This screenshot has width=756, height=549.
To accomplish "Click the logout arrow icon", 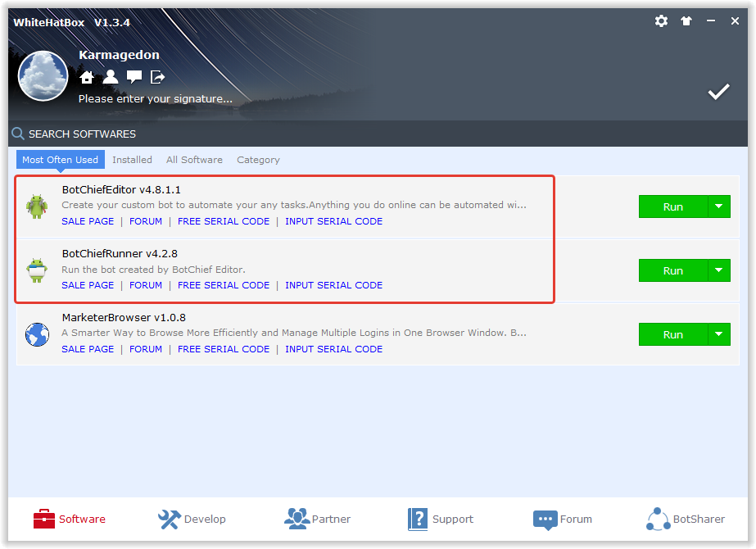I will pos(158,77).
